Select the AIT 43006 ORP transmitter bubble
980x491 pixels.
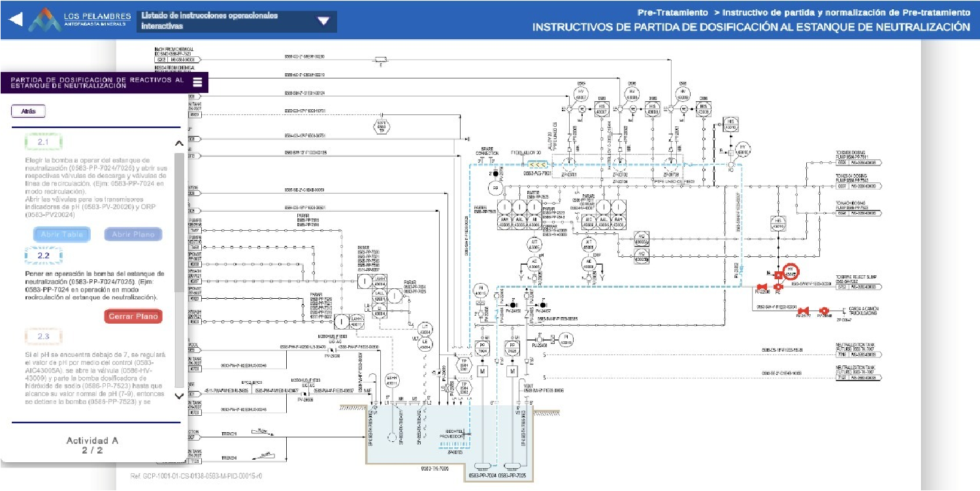click(588, 245)
